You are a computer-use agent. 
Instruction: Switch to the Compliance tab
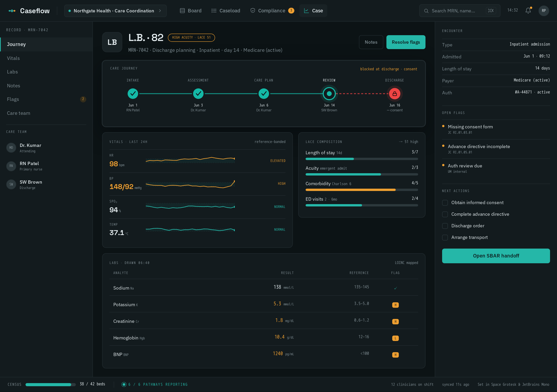pyautogui.click(x=272, y=11)
